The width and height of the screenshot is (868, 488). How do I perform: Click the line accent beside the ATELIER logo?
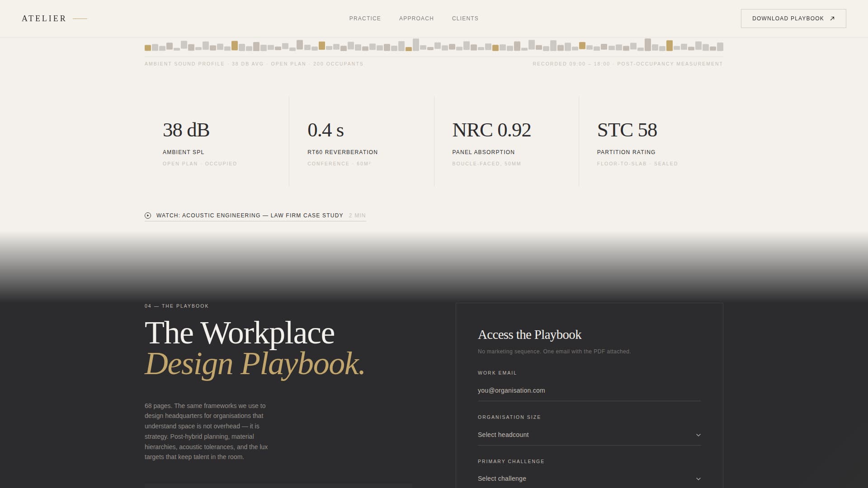tap(80, 19)
